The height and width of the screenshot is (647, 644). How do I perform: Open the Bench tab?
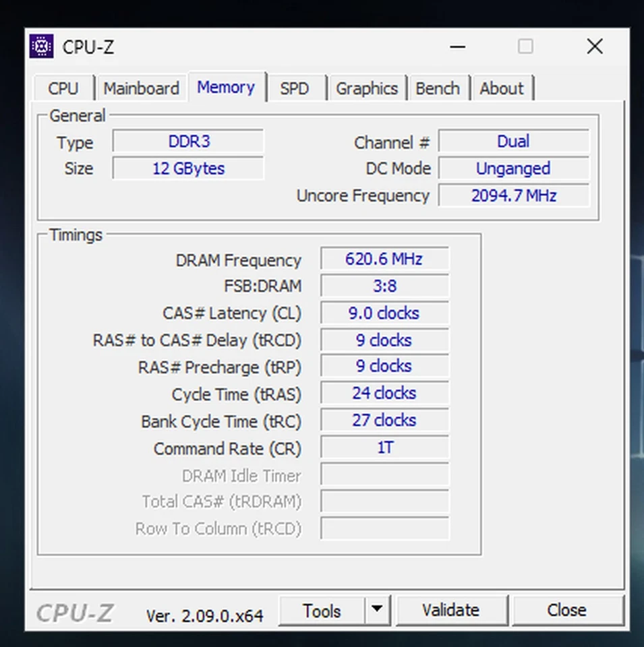pyautogui.click(x=438, y=88)
